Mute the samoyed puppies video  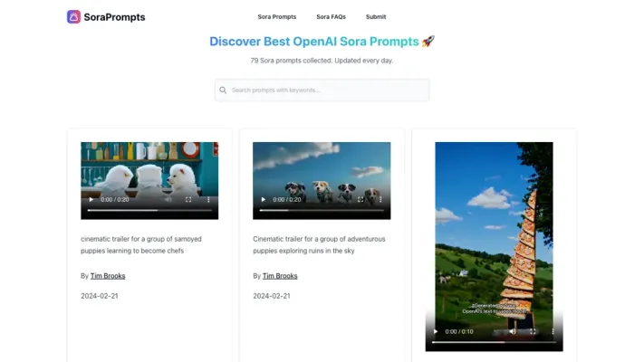tap(168, 199)
